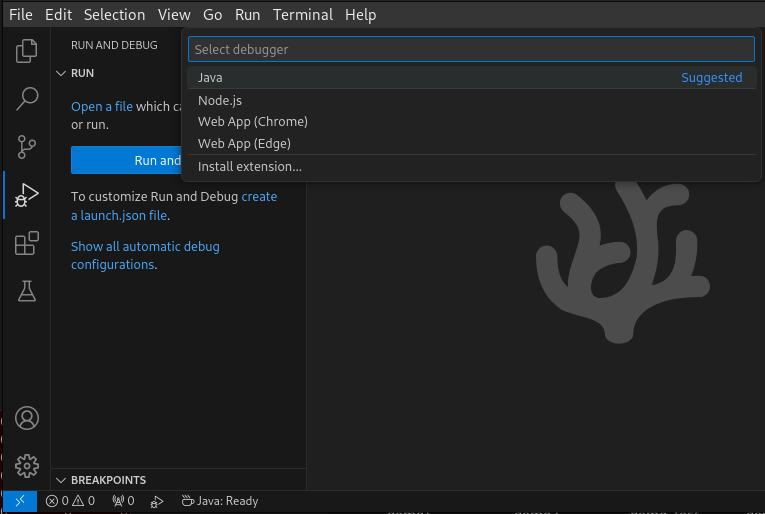The image size is (765, 514).
Task: Open the File menu
Action: [21, 15]
